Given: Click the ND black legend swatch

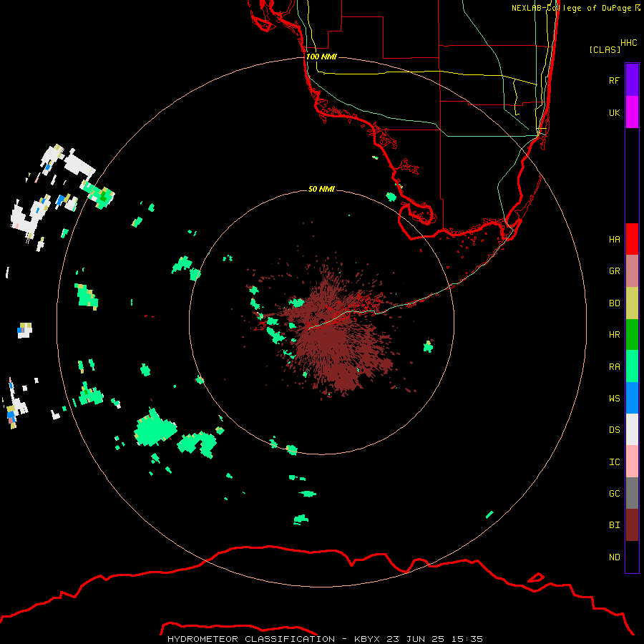Looking at the screenshot, I should coord(632,557).
